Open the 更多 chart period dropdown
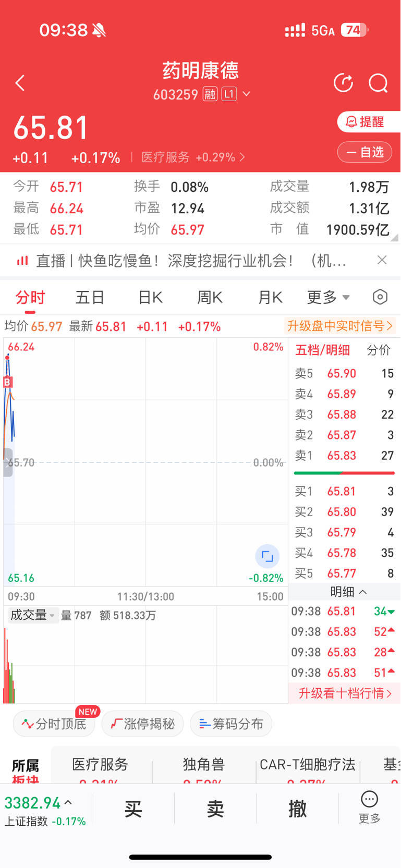401x868 pixels. pyautogui.click(x=329, y=298)
